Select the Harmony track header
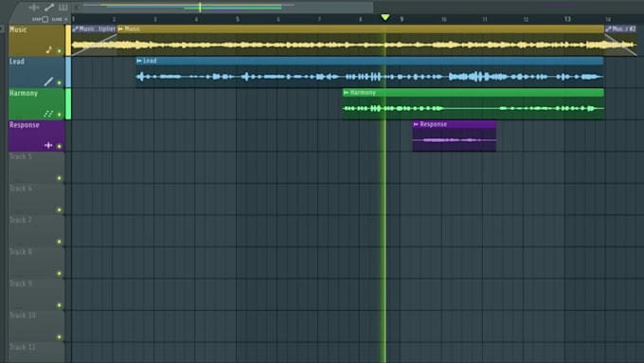 point(37,103)
